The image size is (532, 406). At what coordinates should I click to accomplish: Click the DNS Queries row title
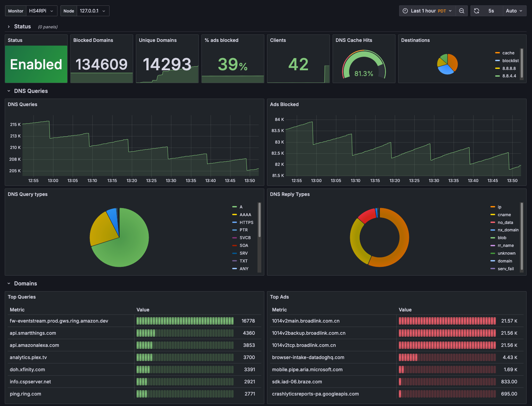(31, 91)
